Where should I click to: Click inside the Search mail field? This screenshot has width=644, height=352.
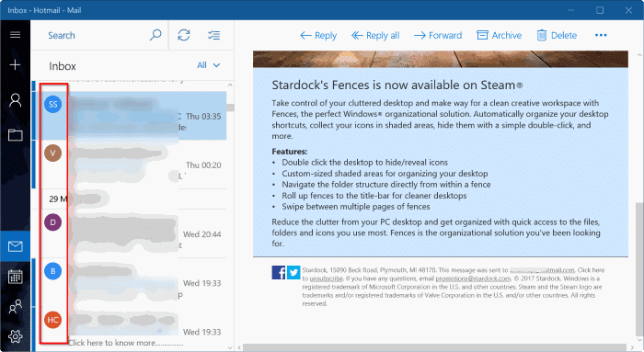point(97,35)
